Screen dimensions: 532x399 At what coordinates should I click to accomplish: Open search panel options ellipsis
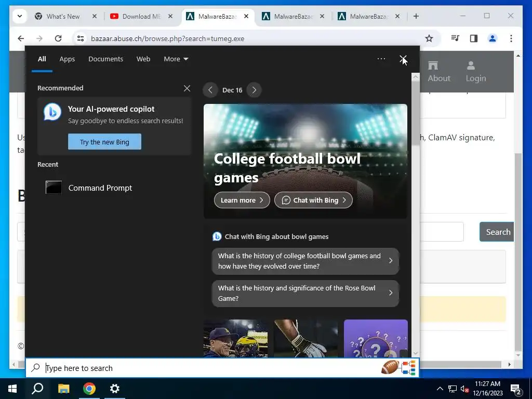click(381, 59)
